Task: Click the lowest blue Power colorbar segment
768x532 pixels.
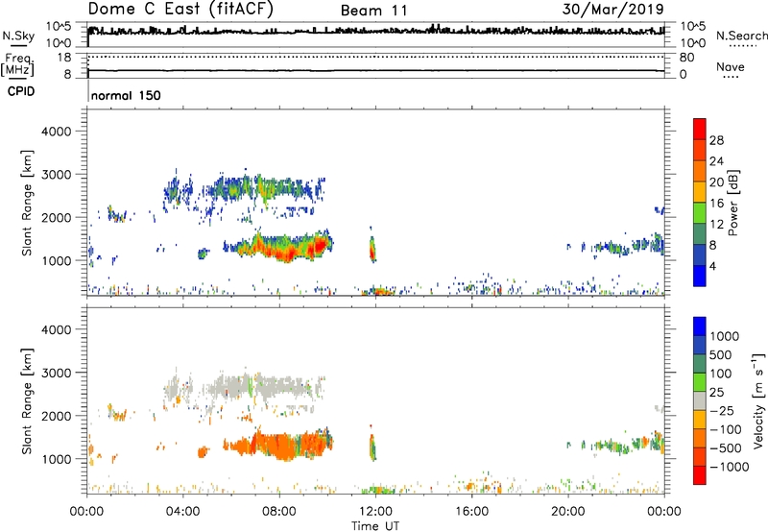Action: click(x=700, y=276)
